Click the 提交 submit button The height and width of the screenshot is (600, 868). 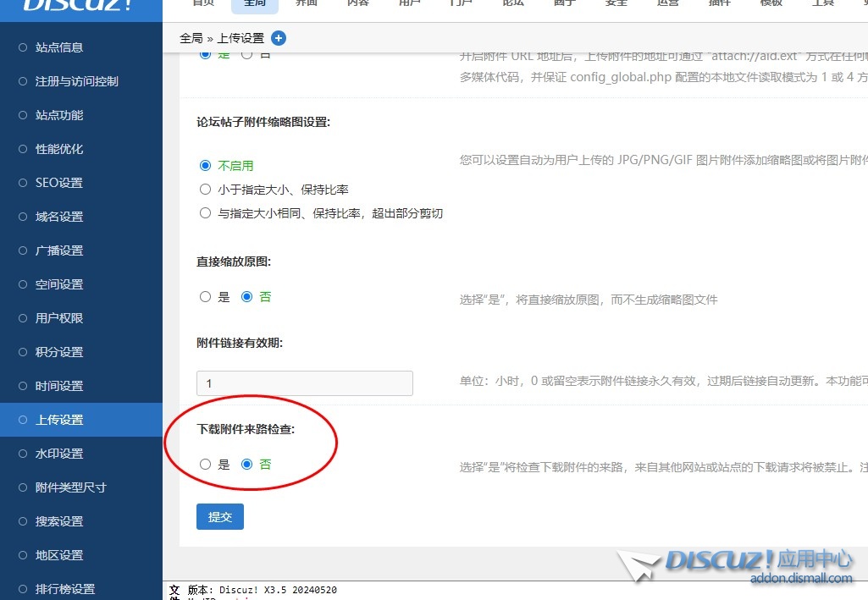click(220, 516)
